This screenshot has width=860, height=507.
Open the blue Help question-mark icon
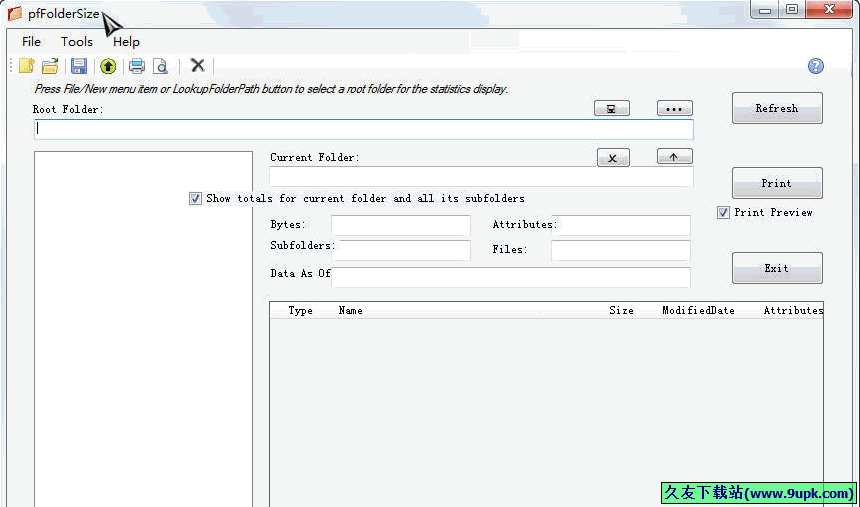click(x=816, y=66)
